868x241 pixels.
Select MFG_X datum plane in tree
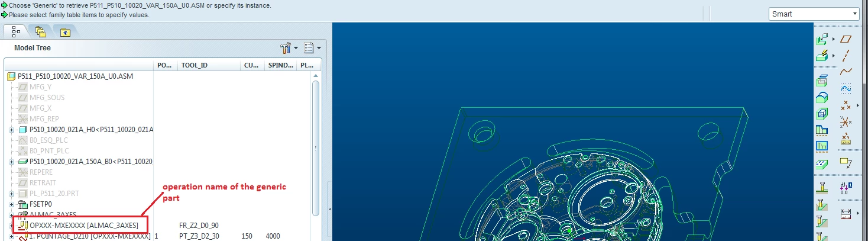[x=40, y=108]
